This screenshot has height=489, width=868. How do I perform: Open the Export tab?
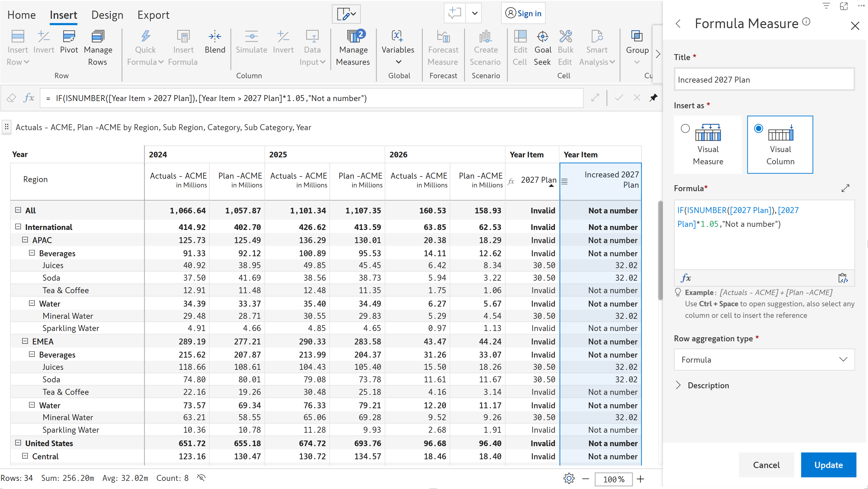153,15
